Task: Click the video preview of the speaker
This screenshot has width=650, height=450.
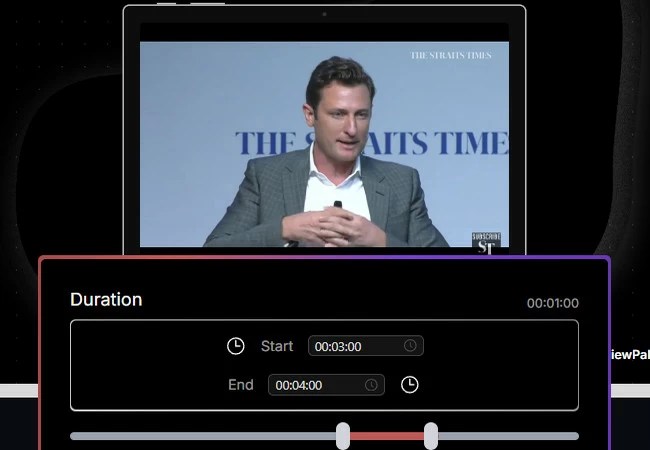Action: (324, 144)
